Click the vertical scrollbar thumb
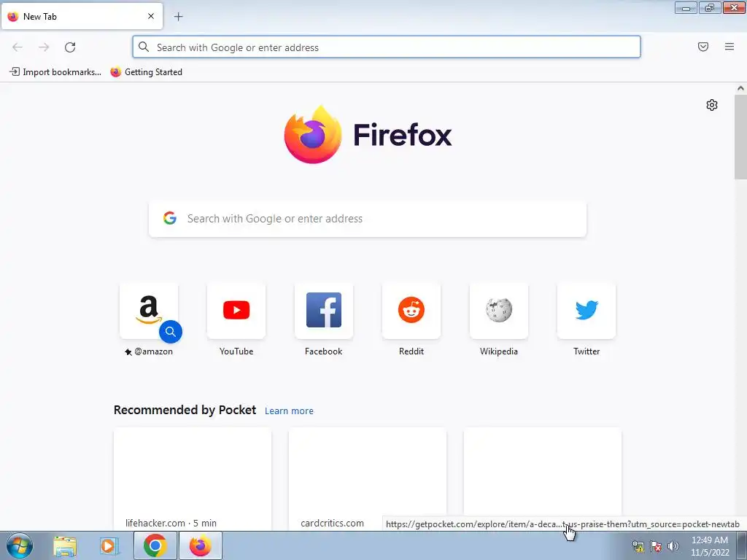The height and width of the screenshot is (560, 747). [740, 136]
